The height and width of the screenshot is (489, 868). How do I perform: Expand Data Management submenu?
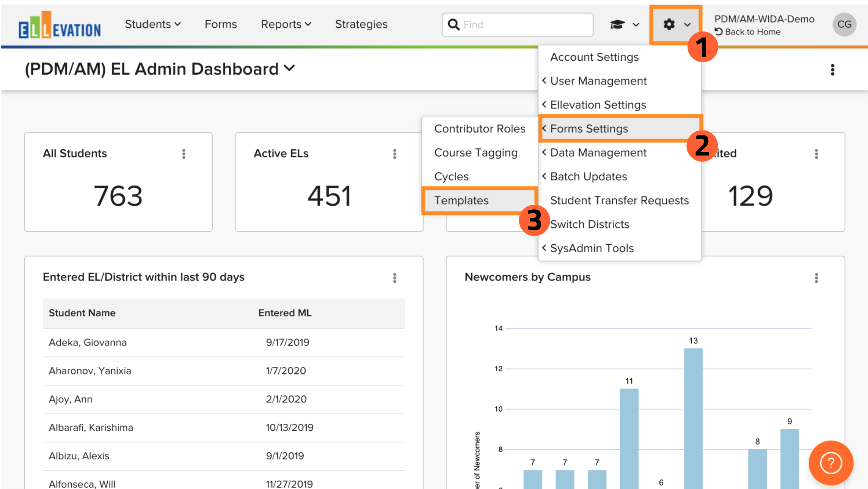click(620, 153)
